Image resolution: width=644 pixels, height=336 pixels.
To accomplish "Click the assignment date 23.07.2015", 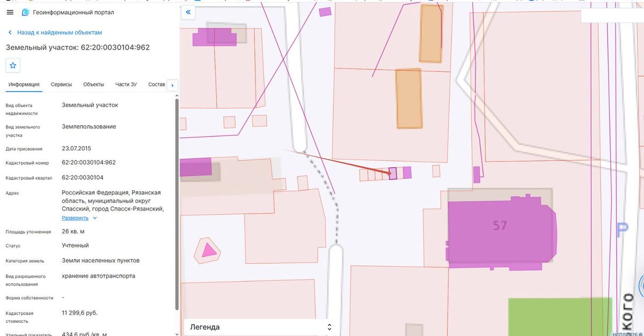I will (77, 148).
